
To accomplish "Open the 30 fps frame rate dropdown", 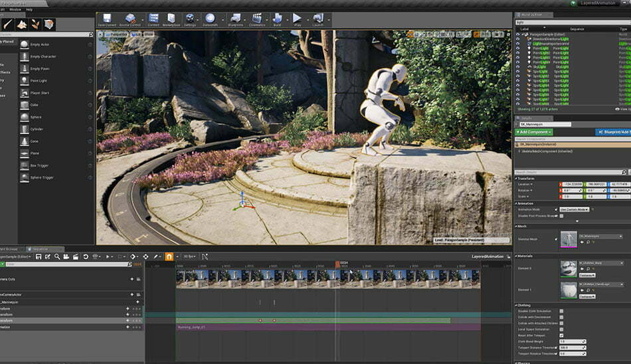I will [190, 256].
